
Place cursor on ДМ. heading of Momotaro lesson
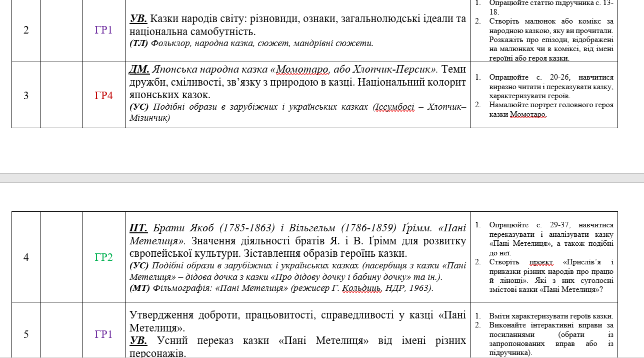pos(139,69)
